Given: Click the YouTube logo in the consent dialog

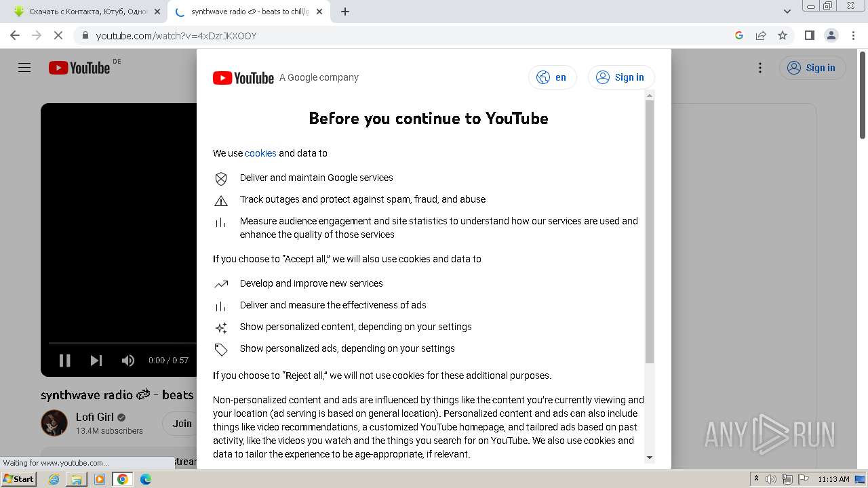Looking at the screenshot, I should [243, 78].
